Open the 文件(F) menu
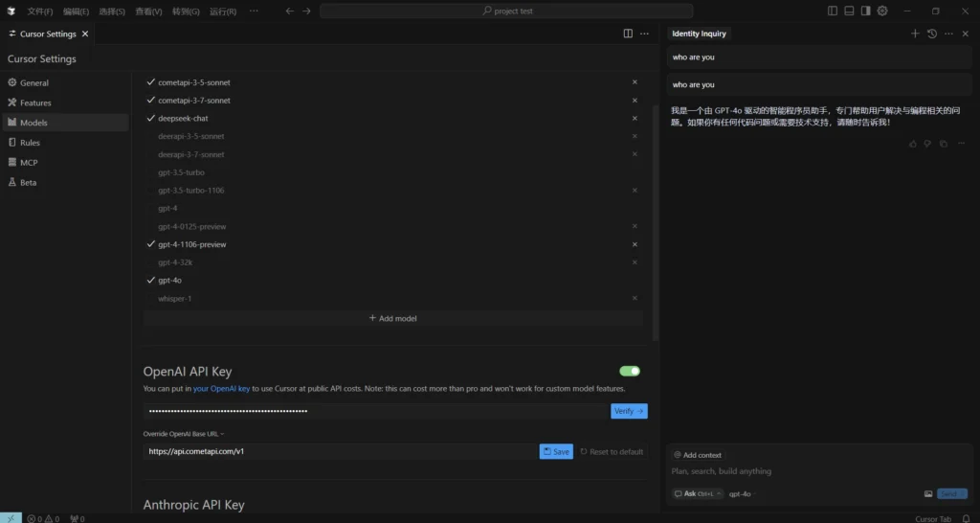This screenshot has height=523, width=980. [40, 11]
